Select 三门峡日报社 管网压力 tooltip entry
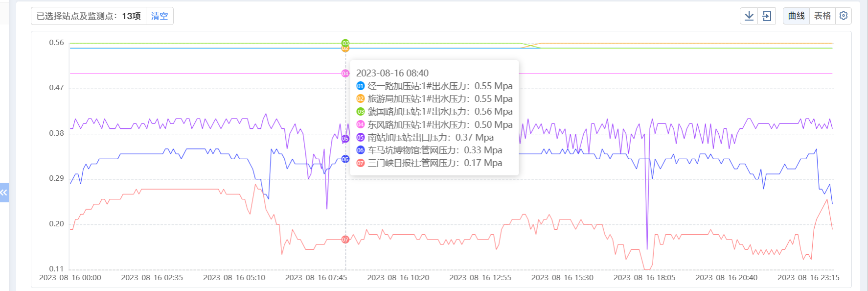Screen dimensions: 868x291 [434, 163]
